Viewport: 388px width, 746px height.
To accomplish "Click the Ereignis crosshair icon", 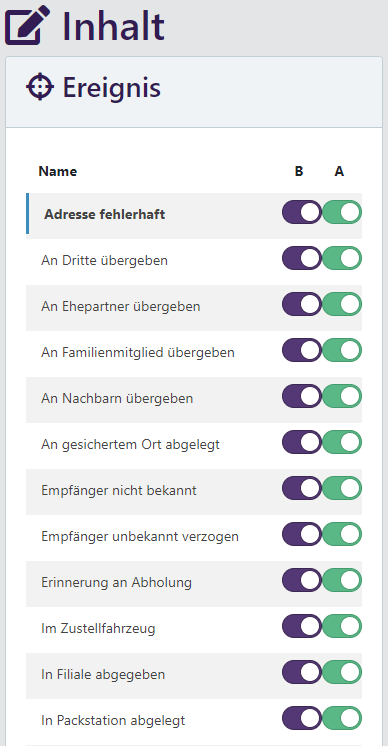I will [39, 87].
